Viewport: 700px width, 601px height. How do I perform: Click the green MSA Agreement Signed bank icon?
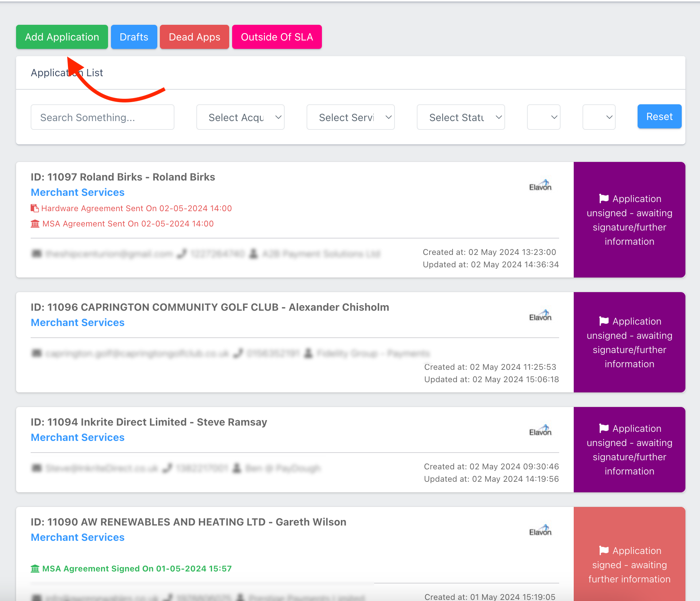[35, 569]
